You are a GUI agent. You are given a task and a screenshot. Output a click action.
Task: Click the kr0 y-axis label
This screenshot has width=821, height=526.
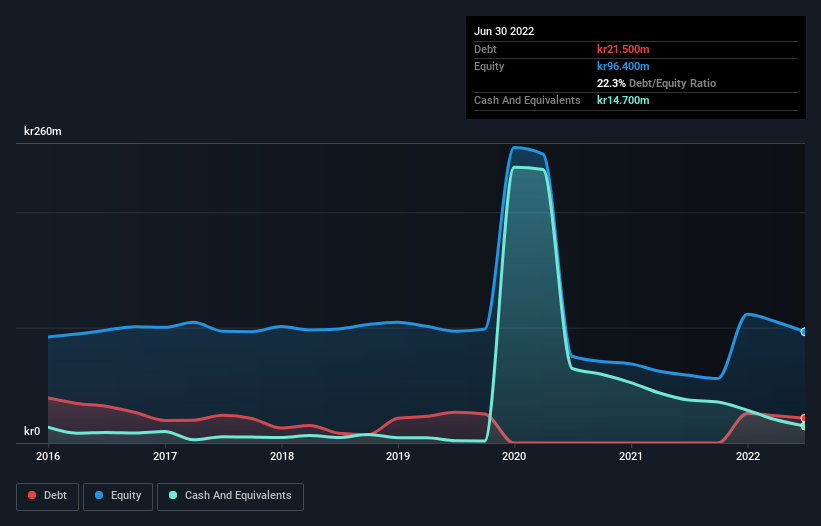(32, 431)
